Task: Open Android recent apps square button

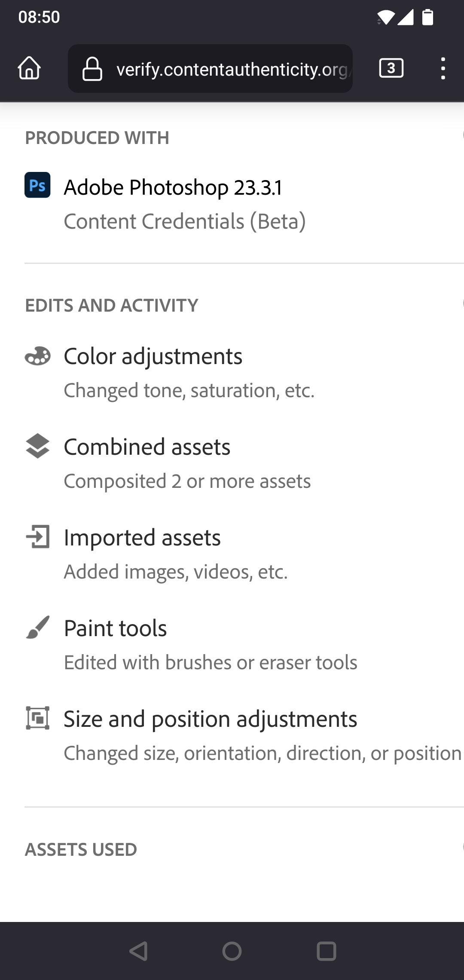Action: pyautogui.click(x=326, y=951)
